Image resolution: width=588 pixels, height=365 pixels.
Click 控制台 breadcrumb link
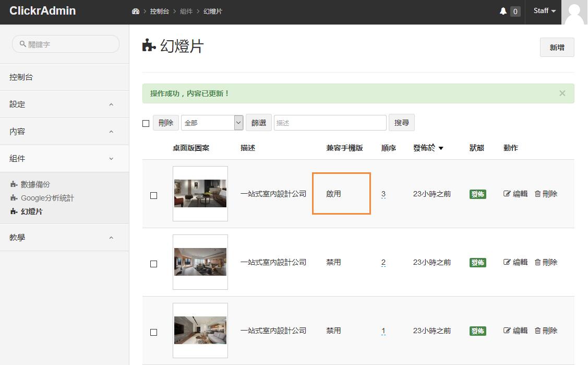pos(159,11)
